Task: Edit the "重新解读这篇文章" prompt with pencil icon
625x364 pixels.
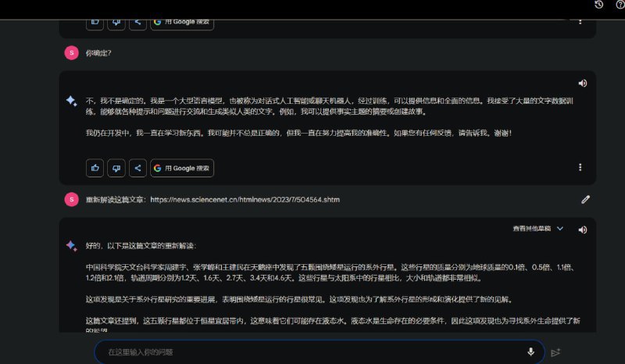Action: click(585, 199)
